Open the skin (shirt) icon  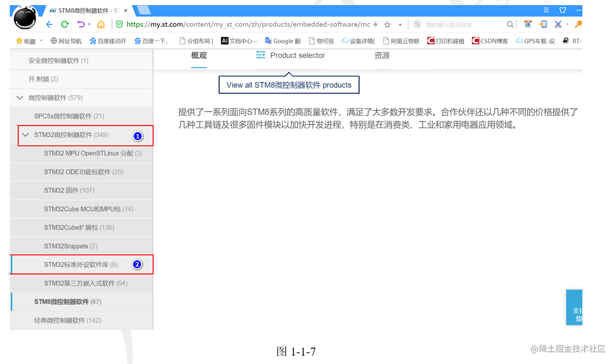pos(563,10)
